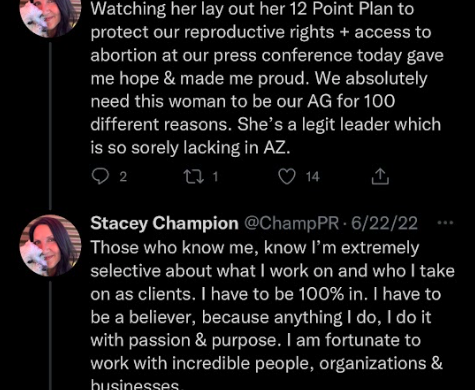Click the partially cut 'businesses.' text line

[137, 385]
